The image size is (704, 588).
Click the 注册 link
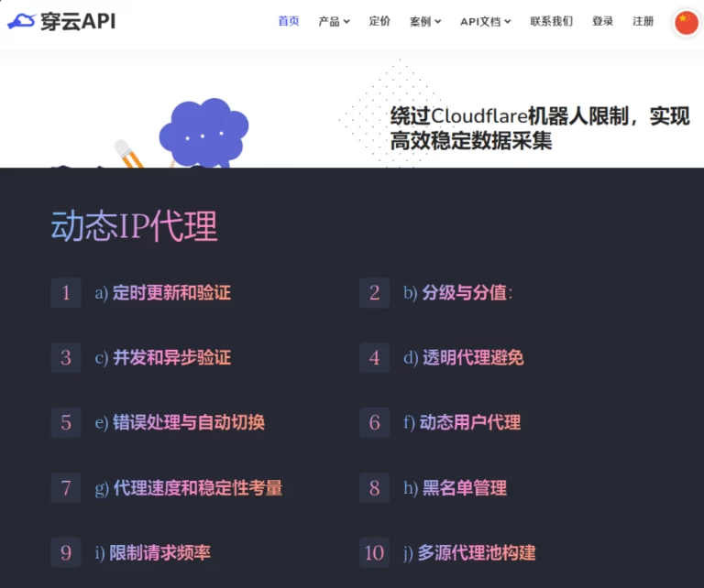(643, 21)
